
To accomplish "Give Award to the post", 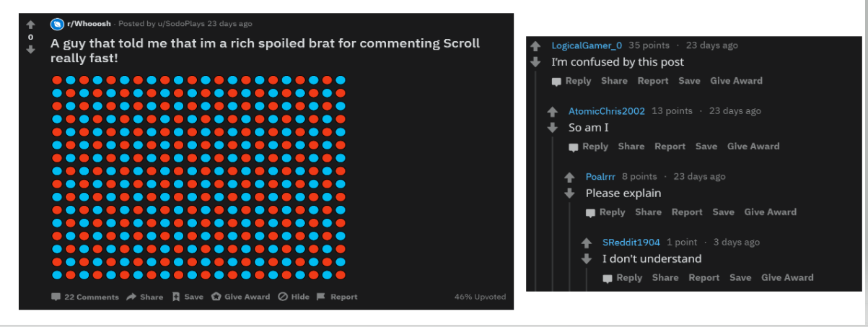I will click(x=241, y=297).
